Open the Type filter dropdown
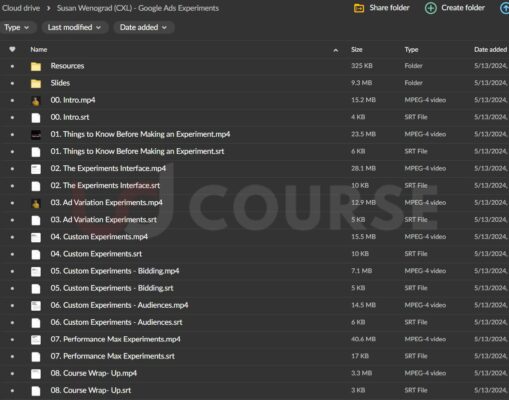The height and width of the screenshot is (400, 509). (x=16, y=27)
